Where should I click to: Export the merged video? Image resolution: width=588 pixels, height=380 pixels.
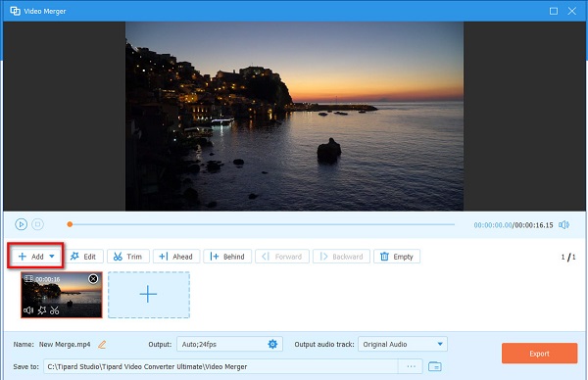[540, 354]
